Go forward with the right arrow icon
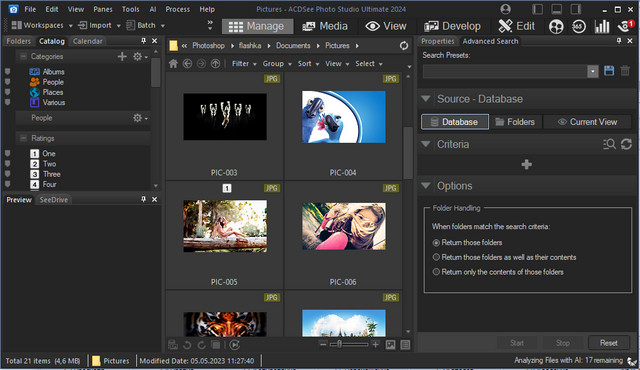Image resolution: width=640 pixels, height=370 pixels. coord(201,64)
